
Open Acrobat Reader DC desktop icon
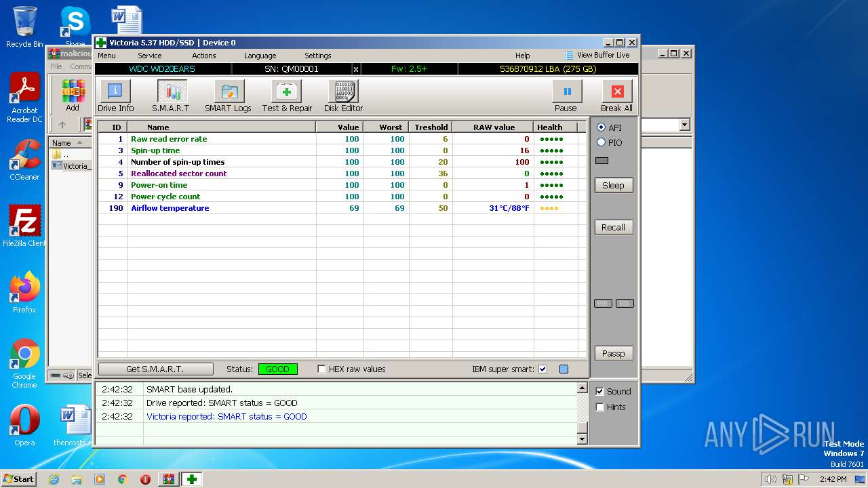coord(24,98)
